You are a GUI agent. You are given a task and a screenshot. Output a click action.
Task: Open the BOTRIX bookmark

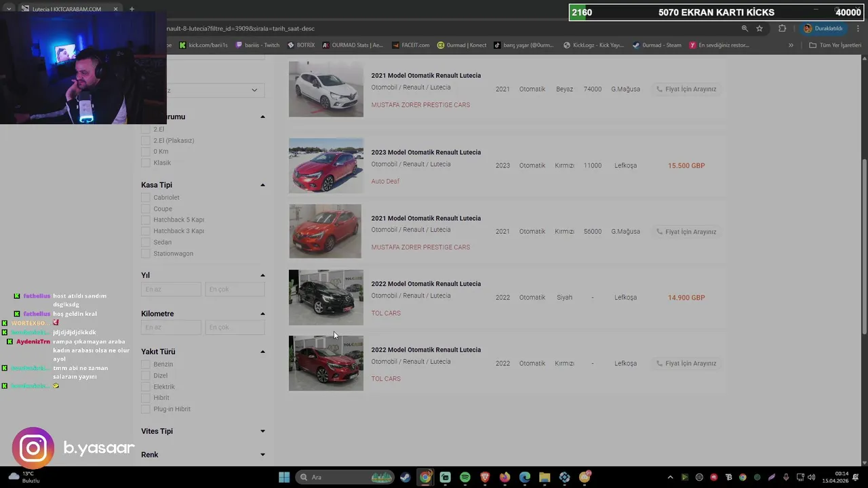301,45
